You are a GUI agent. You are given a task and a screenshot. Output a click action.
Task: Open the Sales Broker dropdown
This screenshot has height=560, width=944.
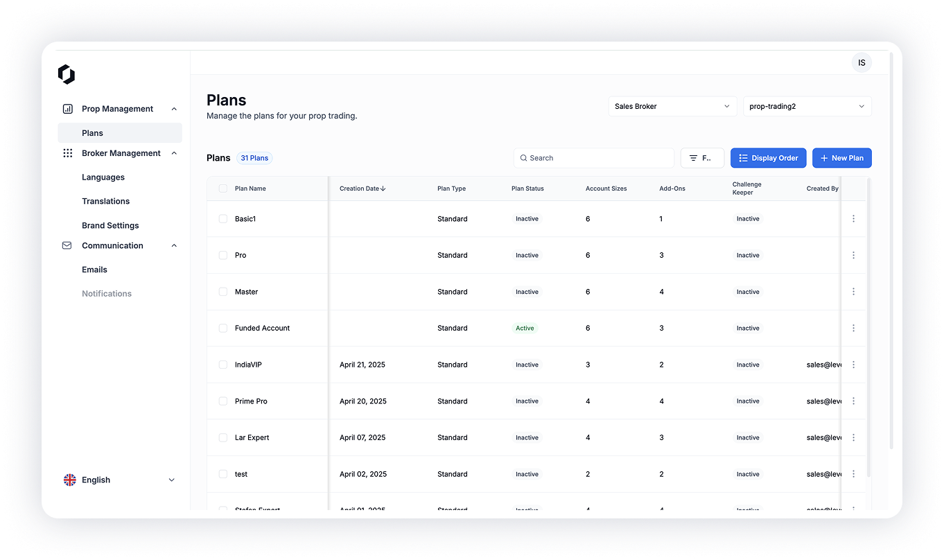tap(672, 106)
